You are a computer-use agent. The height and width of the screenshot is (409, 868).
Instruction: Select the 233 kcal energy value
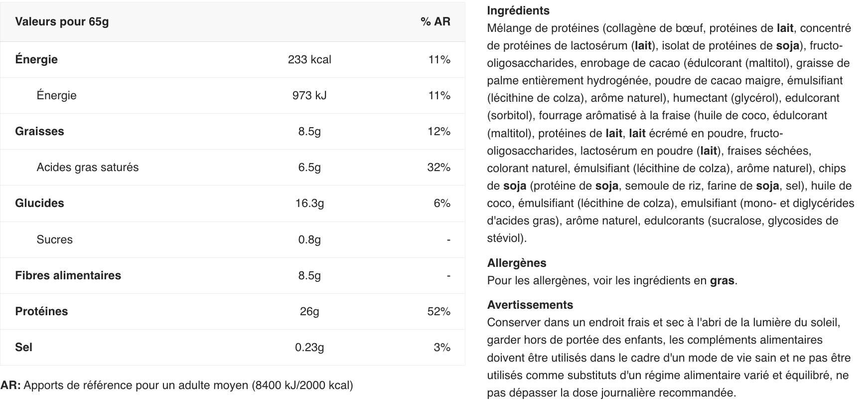point(309,59)
